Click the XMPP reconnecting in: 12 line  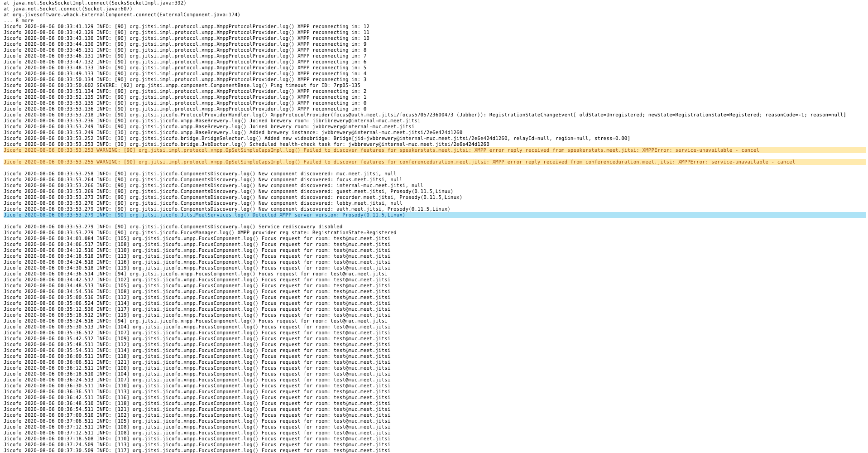(x=181, y=26)
